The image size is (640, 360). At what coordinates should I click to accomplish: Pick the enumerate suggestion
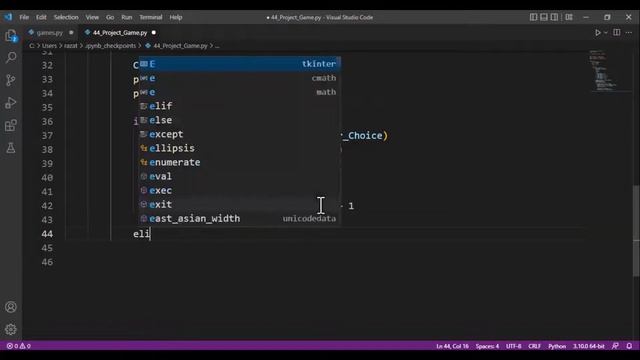239,162
